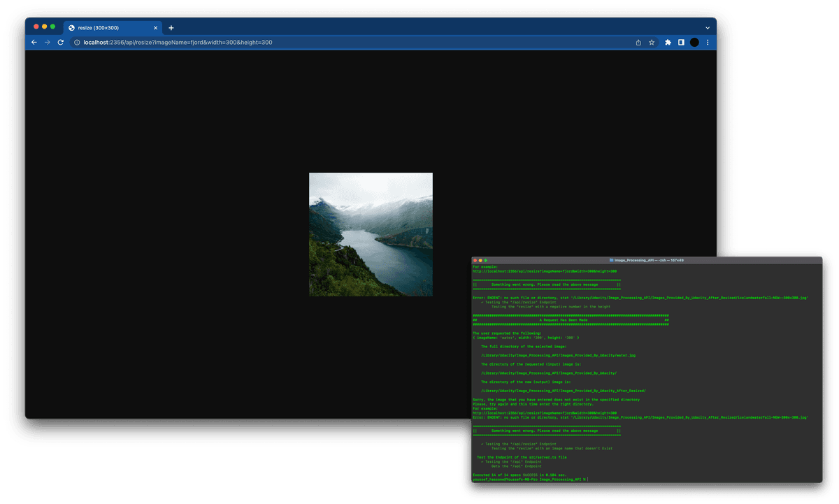Share the page using the share icon
The height and width of the screenshot is (504, 839).
click(x=638, y=42)
